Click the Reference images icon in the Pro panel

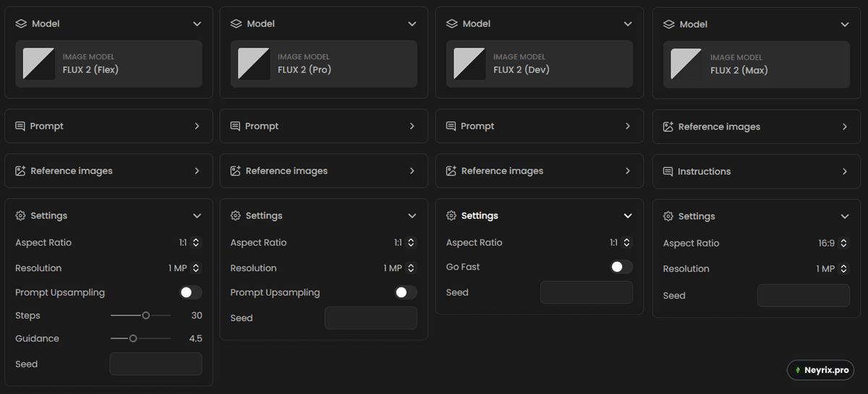coord(235,171)
